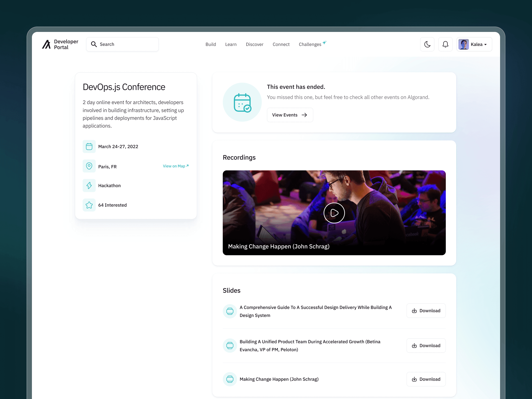Click the lightning Hackathon icon

coord(89,186)
